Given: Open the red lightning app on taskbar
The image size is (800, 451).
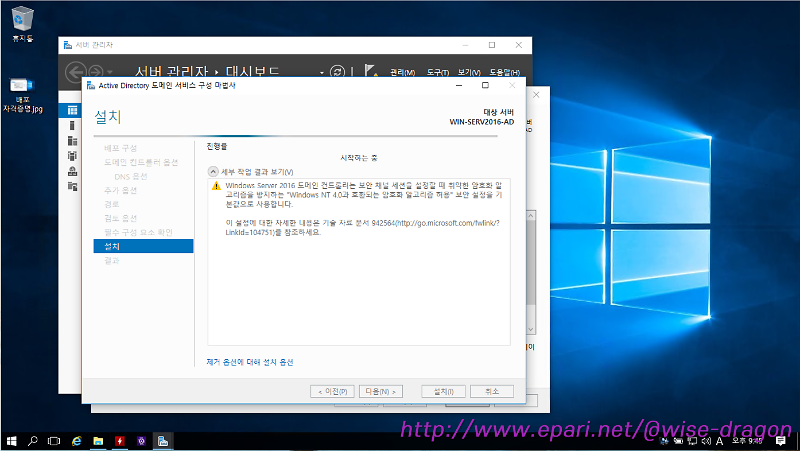Looking at the screenshot, I should 120,441.
